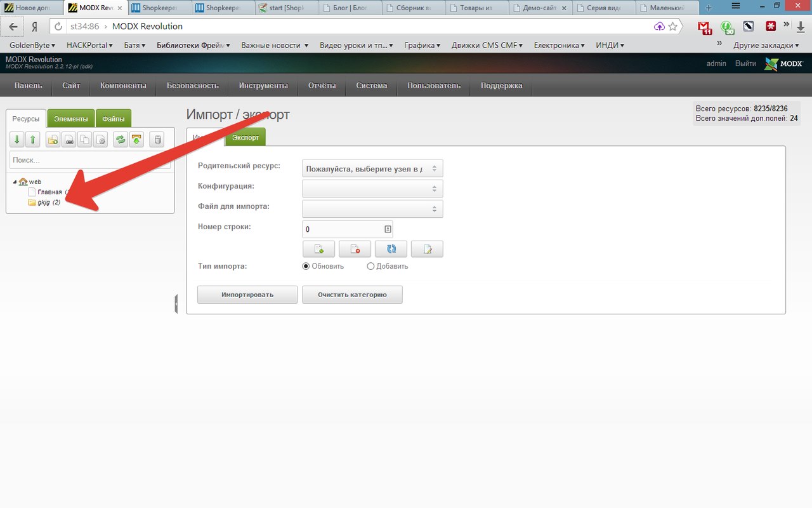The width and height of the screenshot is (812, 508).
Task: Create static resource icon with gear
Action: point(100,139)
